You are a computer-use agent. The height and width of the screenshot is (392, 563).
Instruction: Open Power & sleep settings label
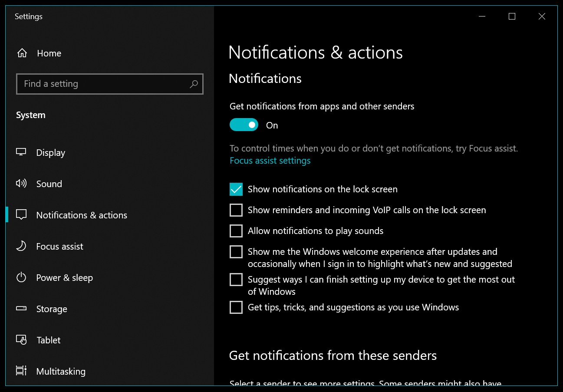[x=65, y=278]
